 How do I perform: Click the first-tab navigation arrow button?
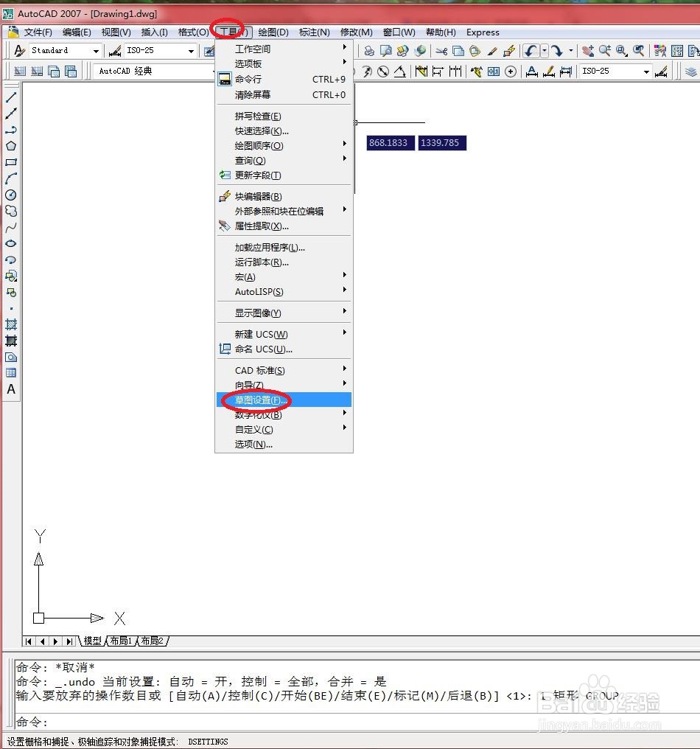(29, 641)
